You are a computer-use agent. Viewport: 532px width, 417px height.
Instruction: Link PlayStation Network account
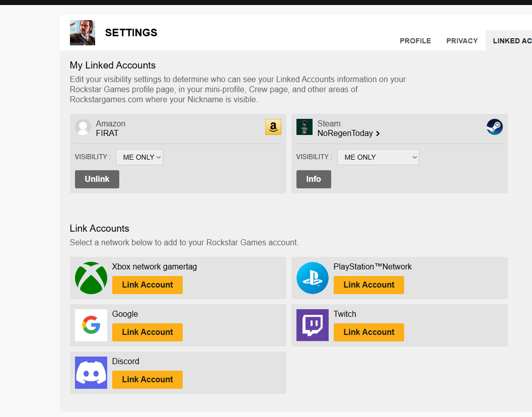coord(369,285)
